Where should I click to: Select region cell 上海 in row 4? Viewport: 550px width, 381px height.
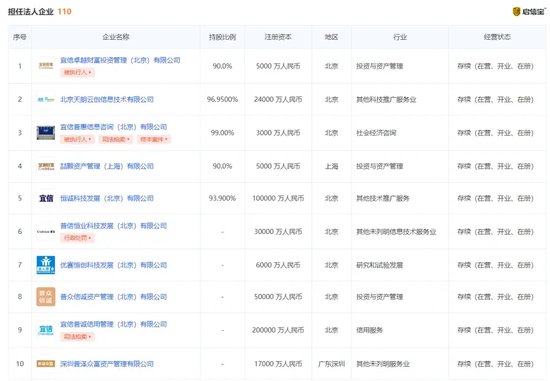(331, 166)
